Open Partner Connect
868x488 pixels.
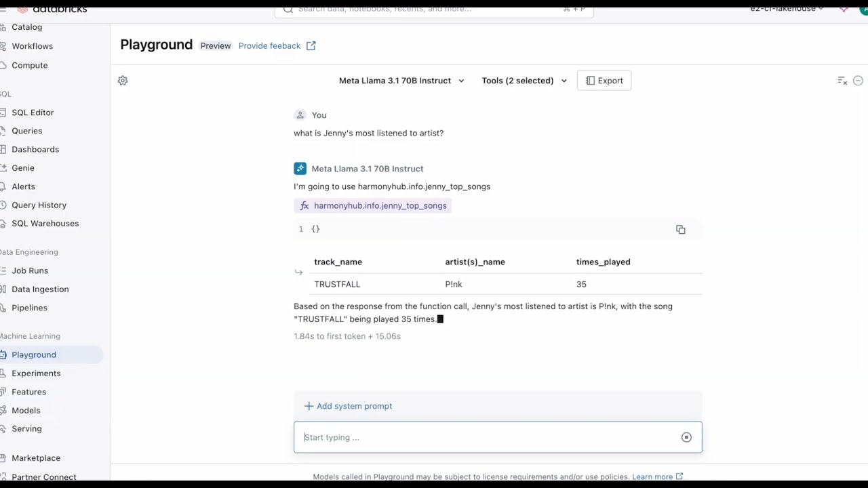pyautogui.click(x=43, y=476)
